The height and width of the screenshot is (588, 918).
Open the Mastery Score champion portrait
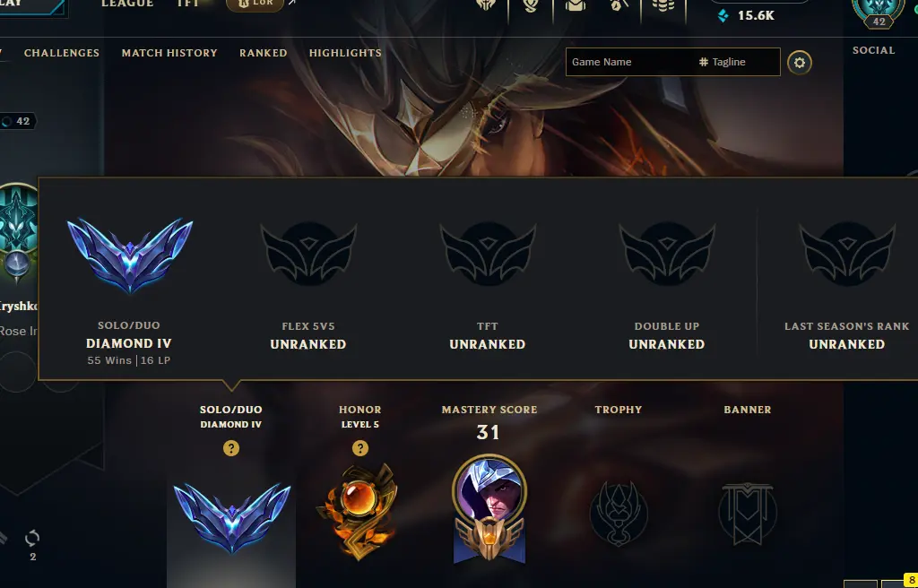(x=489, y=507)
